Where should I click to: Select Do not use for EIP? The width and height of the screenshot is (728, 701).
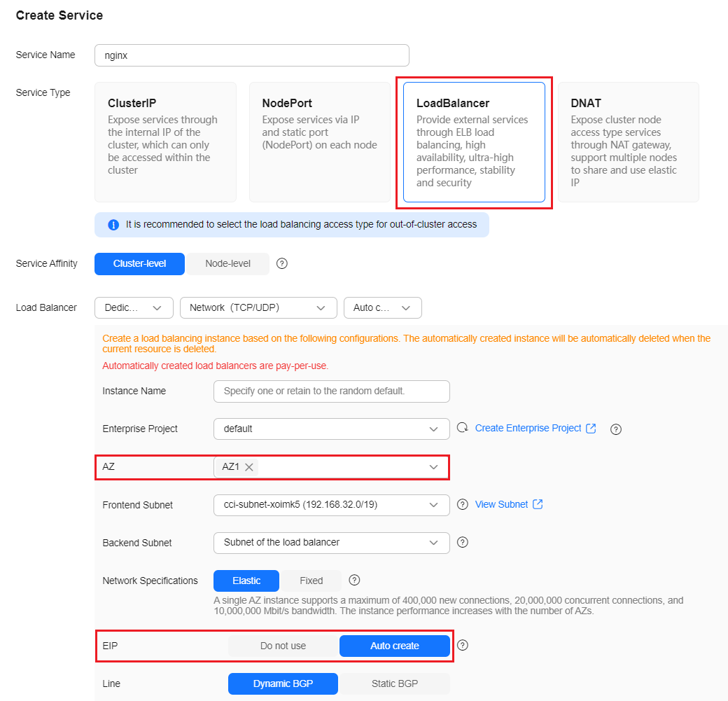point(283,646)
